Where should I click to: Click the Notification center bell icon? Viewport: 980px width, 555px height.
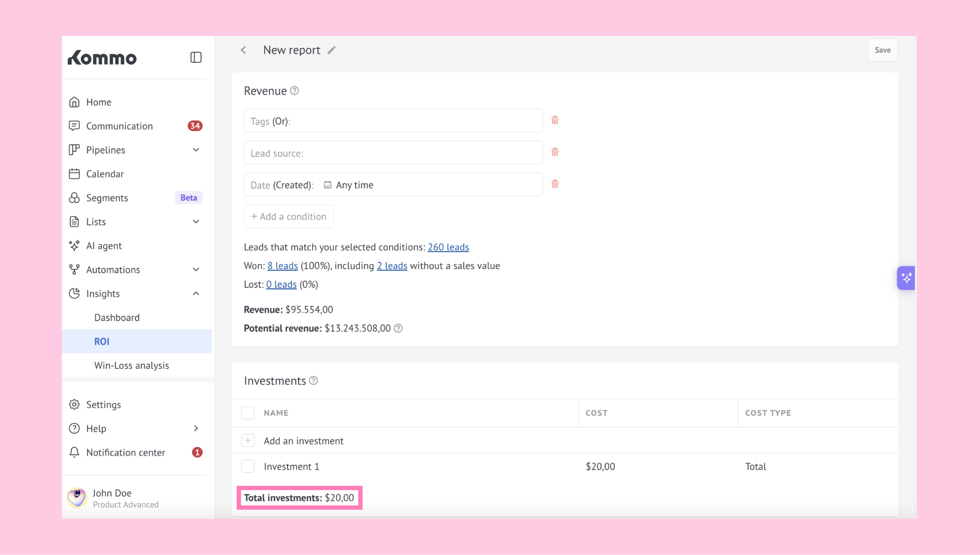74,452
